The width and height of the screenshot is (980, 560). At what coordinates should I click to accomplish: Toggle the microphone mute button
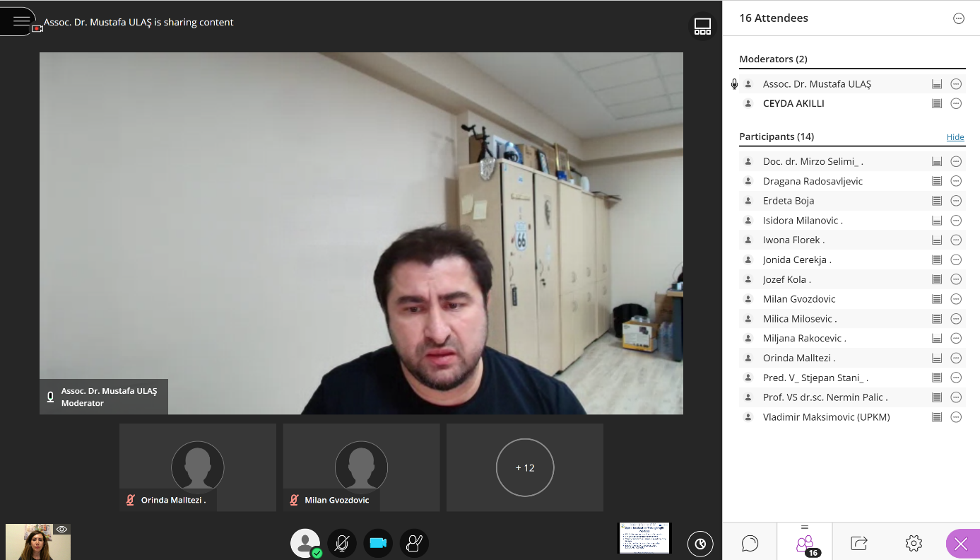click(342, 543)
